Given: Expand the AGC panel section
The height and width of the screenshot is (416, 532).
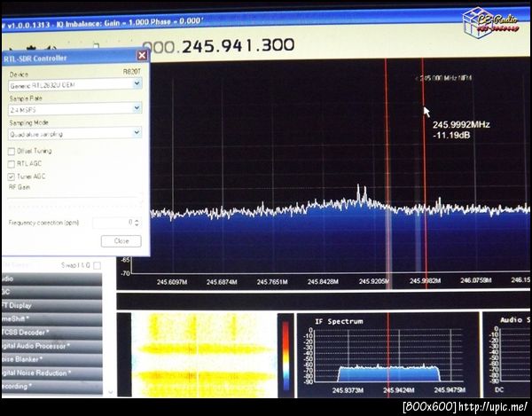Looking at the screenshot, I should pos(51,293).
